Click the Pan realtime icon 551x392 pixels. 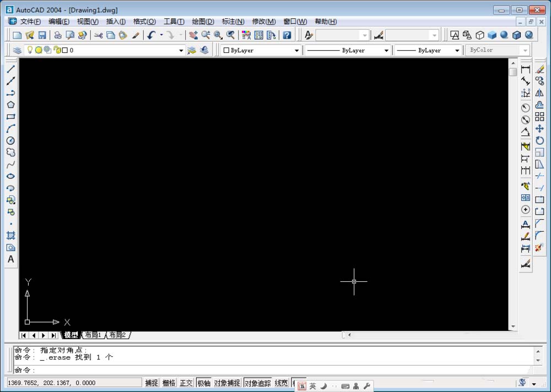click(193, 35)
